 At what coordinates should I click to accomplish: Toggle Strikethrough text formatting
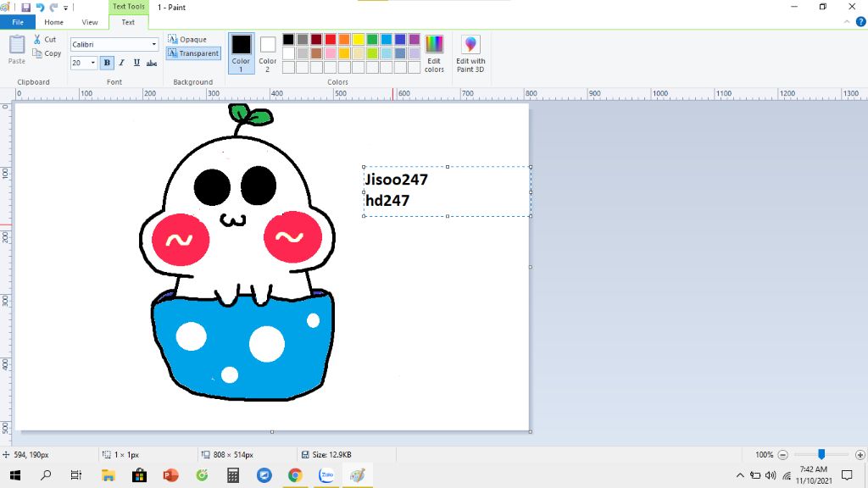[152, 63]
